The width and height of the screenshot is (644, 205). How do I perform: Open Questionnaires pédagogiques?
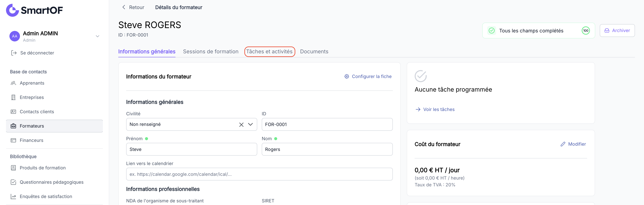click(x=51, y=182)
